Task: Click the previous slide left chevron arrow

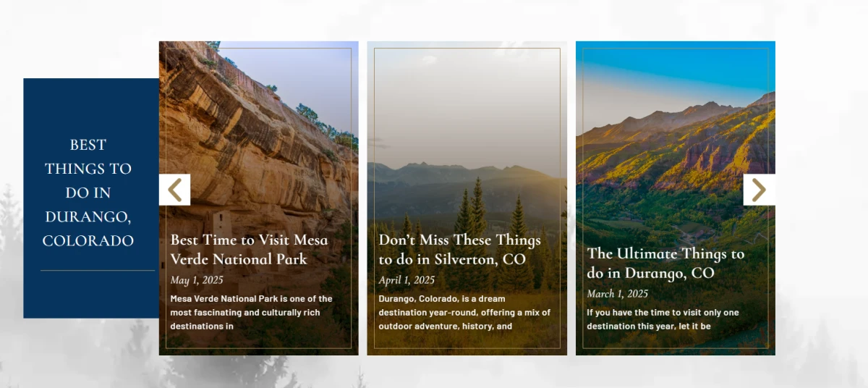Action: (174, 190)
